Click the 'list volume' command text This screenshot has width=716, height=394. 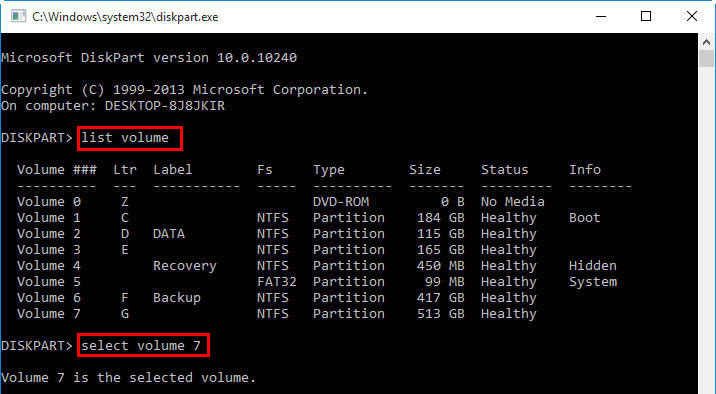(125, 138)
